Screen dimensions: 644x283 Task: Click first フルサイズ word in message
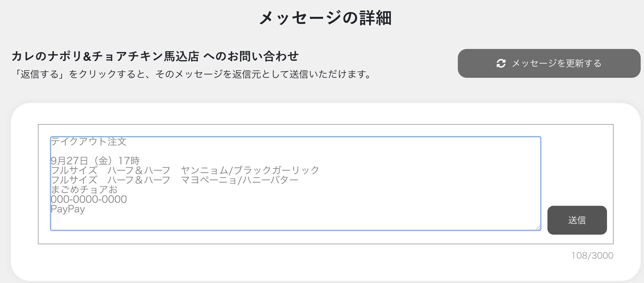coord(74,170)
